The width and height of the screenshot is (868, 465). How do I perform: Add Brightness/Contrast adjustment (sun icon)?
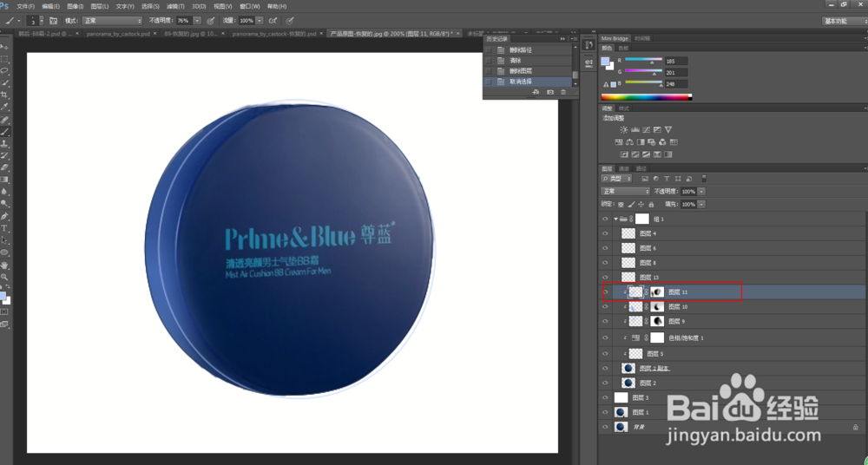(x=624, y=129)
